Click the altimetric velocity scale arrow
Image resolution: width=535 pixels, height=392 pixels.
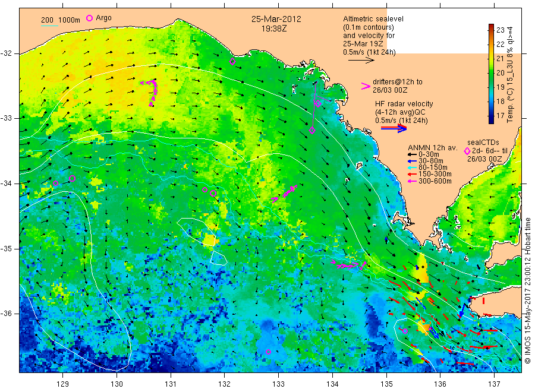click(361, 61)
